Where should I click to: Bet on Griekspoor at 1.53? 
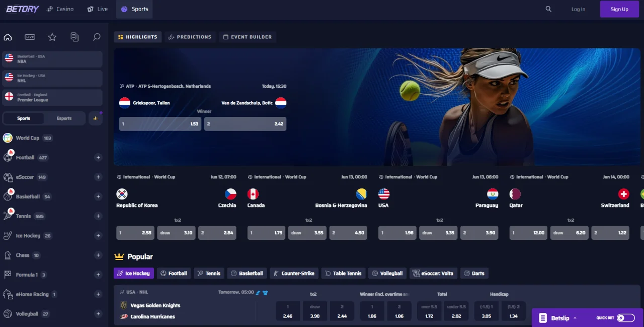tap(160, 123)
